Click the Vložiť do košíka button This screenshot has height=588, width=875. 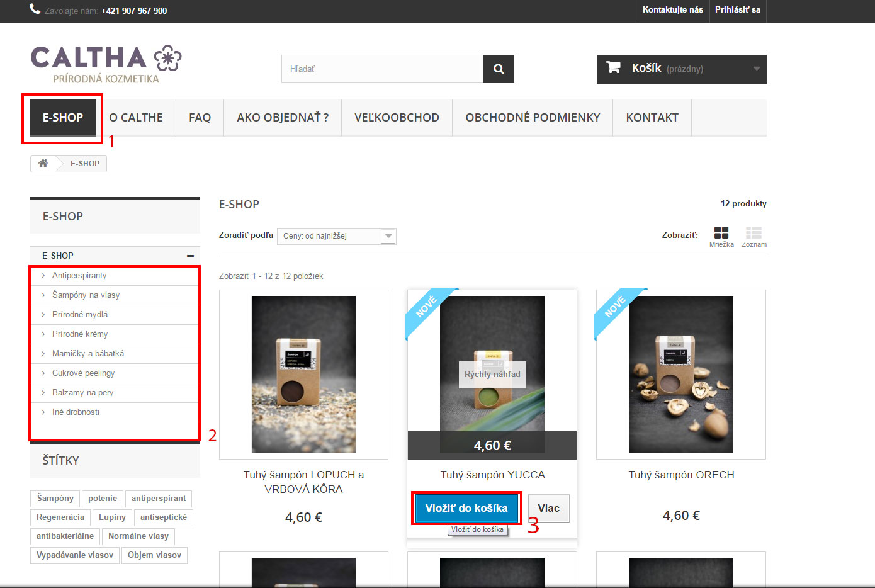(466, 508)
